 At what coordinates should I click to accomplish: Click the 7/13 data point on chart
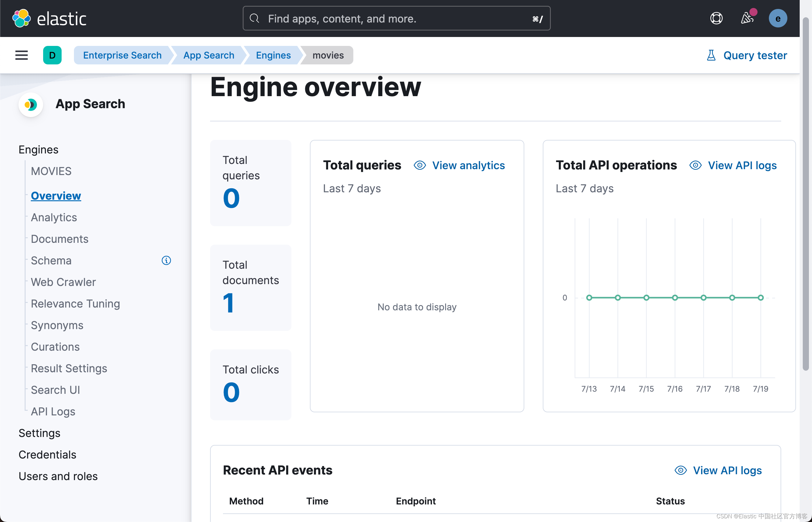click(x=589, y=298)
